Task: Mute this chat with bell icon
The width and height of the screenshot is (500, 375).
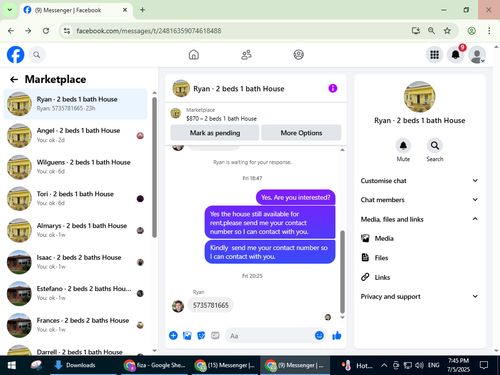Action: pos(403,146)
